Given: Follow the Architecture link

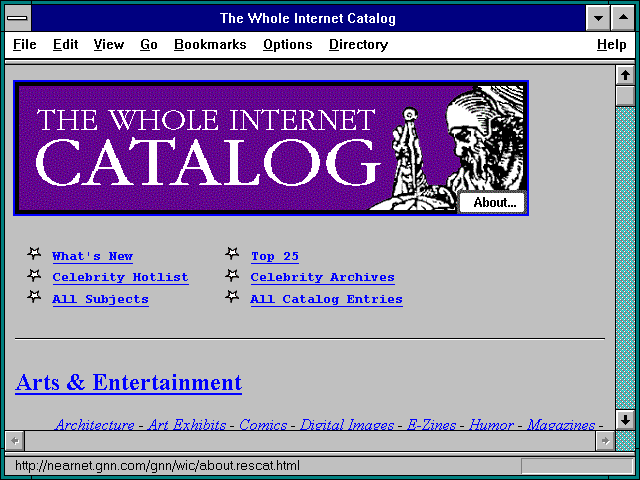Looking at the screenshot, I should coord(95,425).
